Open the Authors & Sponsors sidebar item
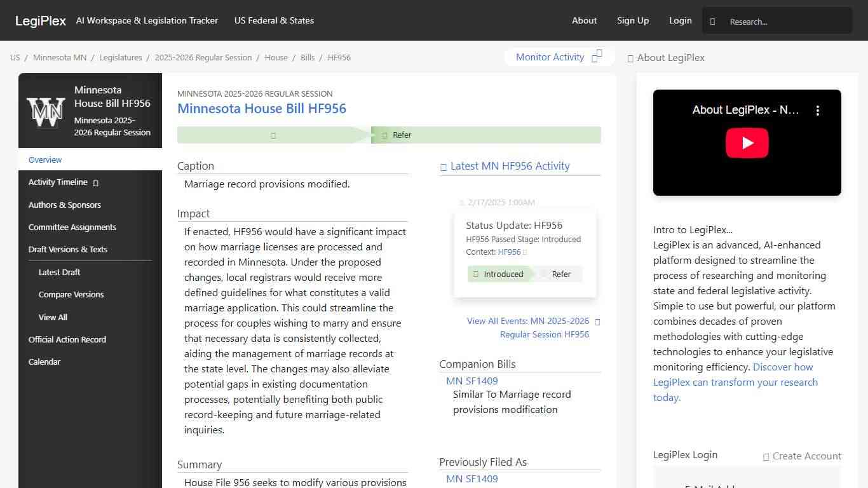This screenshot has width=868, height=488. (65, 205)
